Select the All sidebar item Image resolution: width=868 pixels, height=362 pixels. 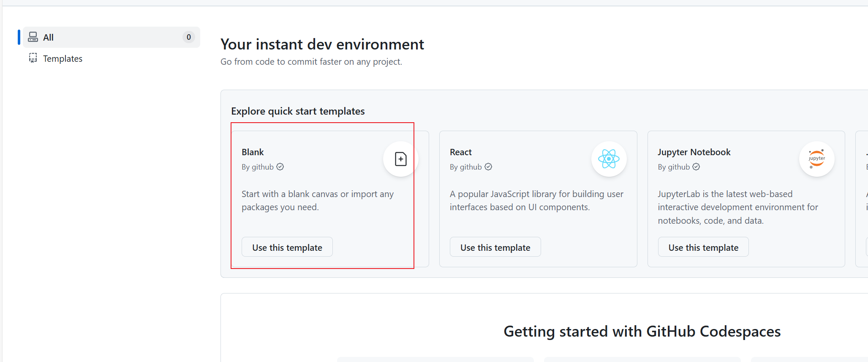49,37
